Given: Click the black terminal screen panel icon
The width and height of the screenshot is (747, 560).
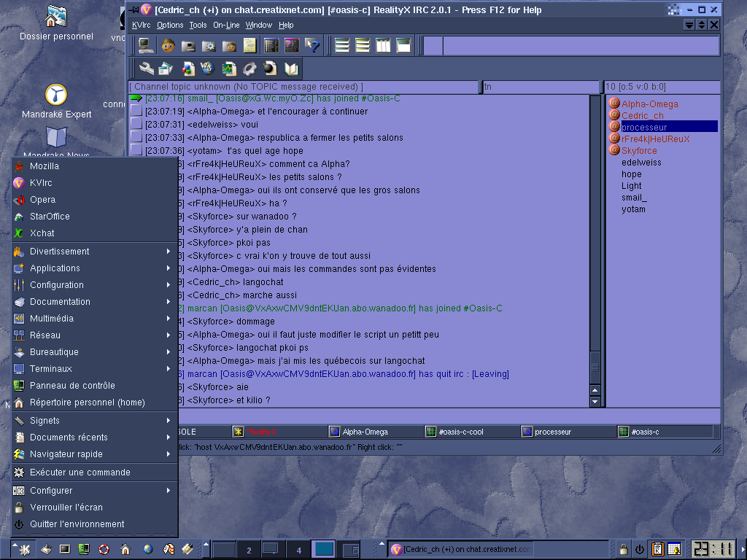Looking at the screenshot, I should pos(64,550).
